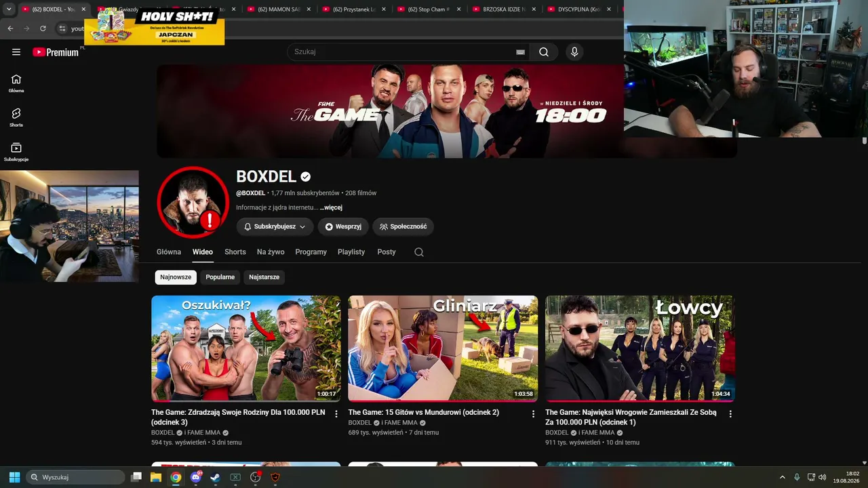Go back in the browser
The image size is (868, 488).
tap(10, 28)
